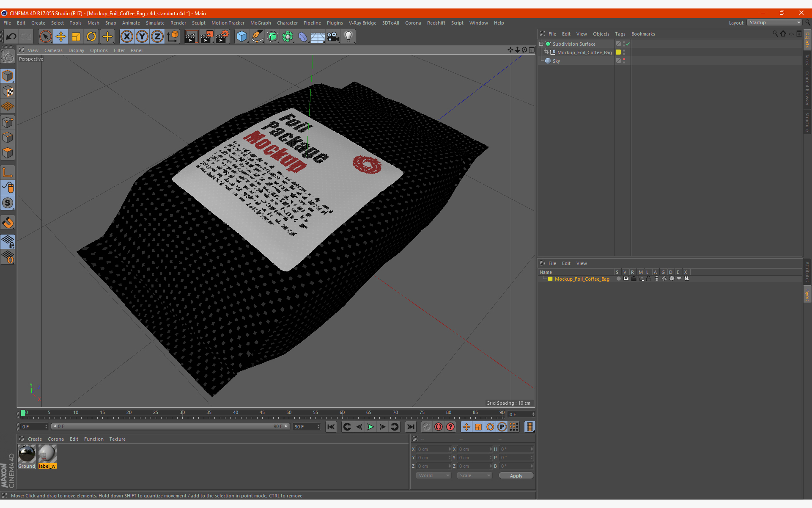Collapse the Subdivision Surface hierarchy
Viewport: 812px width, 508px height.
point(541,44)
